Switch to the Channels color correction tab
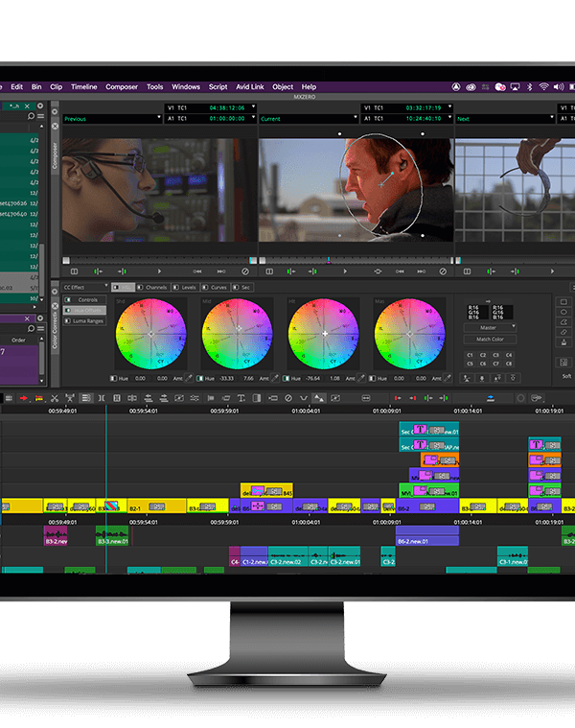 (152, 288)
